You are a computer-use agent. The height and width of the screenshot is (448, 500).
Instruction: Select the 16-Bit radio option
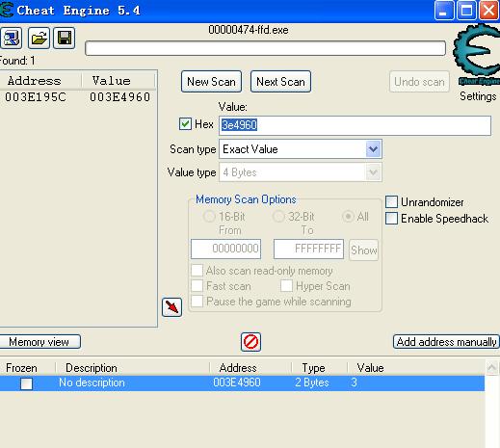(209, 217)
